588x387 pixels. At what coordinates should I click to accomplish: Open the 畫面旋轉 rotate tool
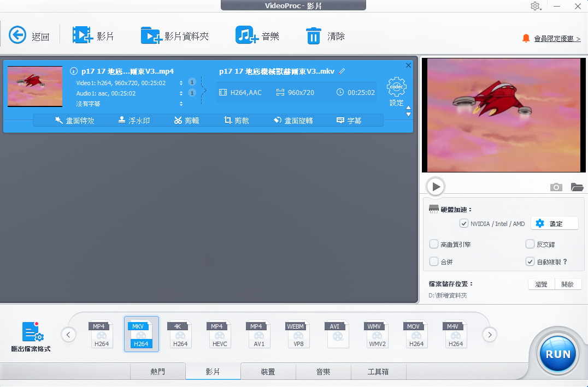tap(293, 121)
